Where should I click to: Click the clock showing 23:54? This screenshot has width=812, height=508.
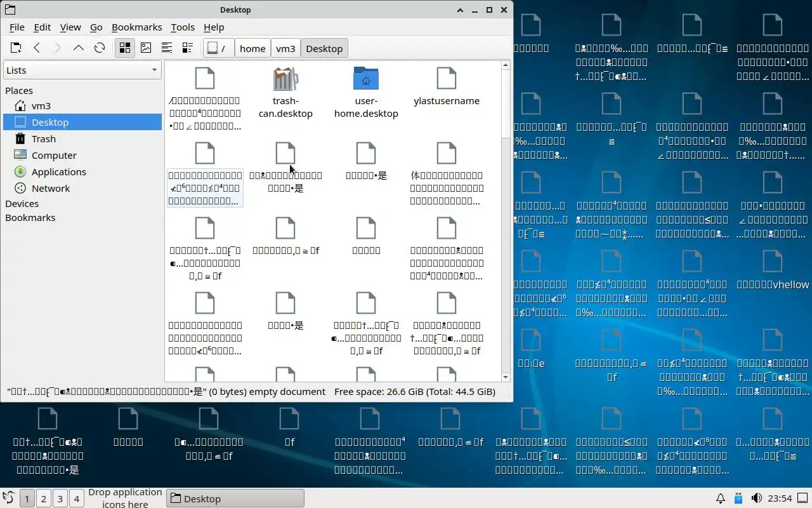(x=780, y=498)
